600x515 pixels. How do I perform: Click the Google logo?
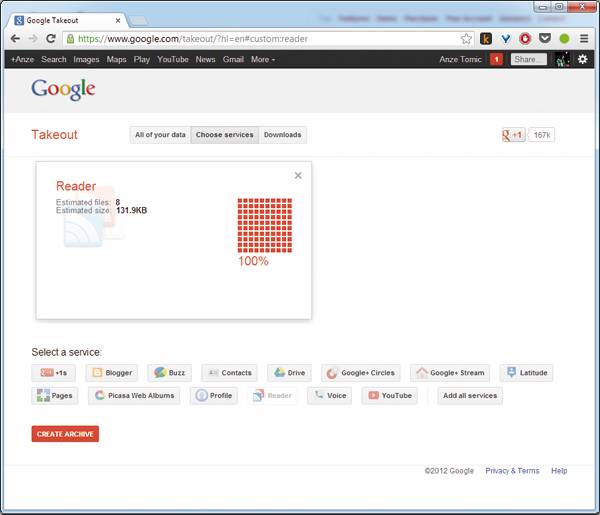coord(63,90)
